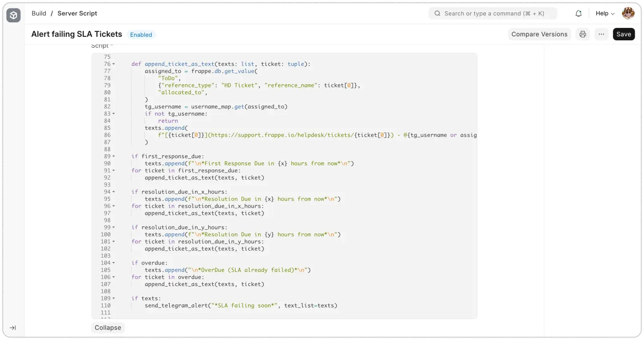Collapse the if first_response_due block at line 89
The width and height of the screenshot is (644, 340).
tap(113, 157)
